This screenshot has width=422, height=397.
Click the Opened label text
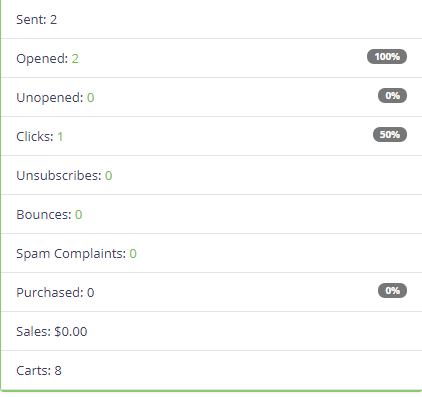42,59
